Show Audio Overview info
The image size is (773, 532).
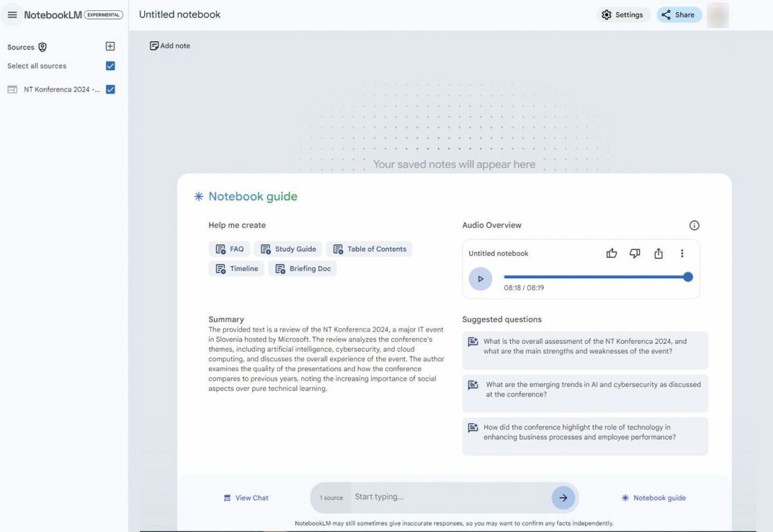click(694, 225)
